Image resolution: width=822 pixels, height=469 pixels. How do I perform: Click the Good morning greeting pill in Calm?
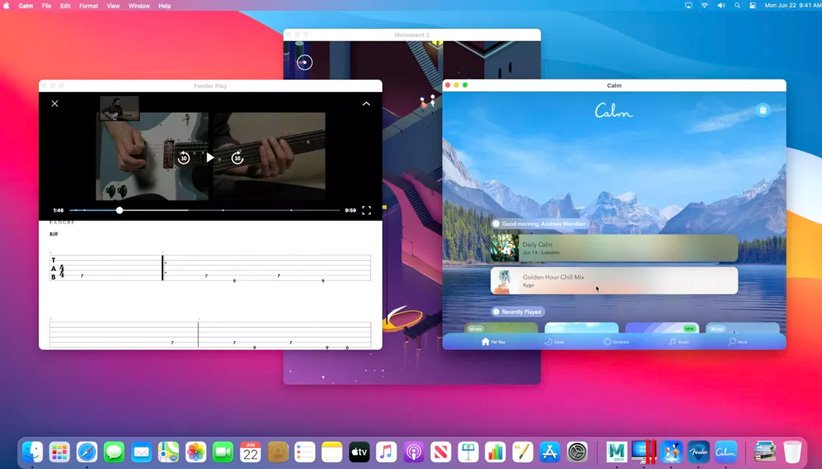click(538, 224)
